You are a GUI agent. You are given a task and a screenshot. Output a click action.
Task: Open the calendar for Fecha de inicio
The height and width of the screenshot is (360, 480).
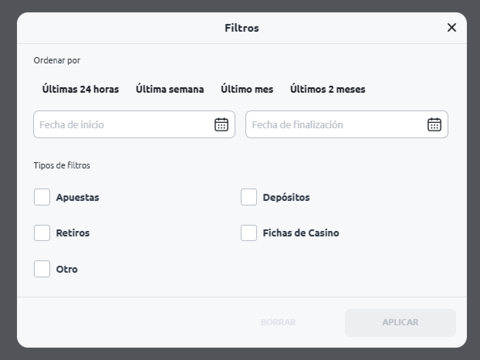(x=221, y=124)
